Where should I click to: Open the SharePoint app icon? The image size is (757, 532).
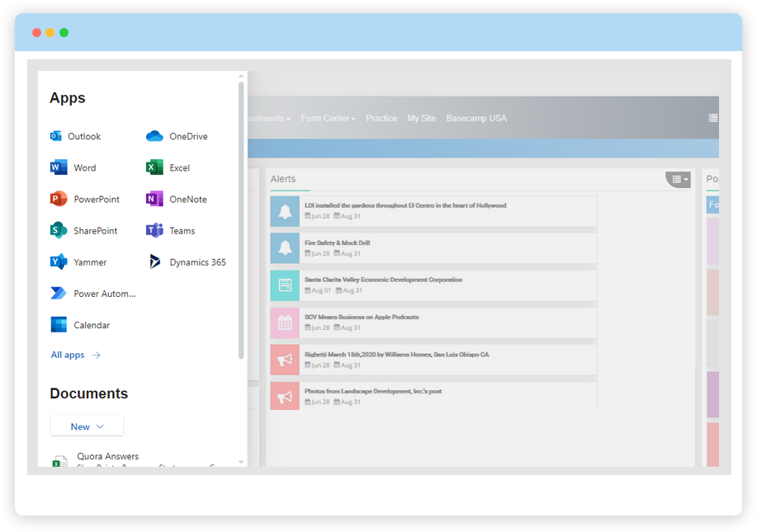59,230
